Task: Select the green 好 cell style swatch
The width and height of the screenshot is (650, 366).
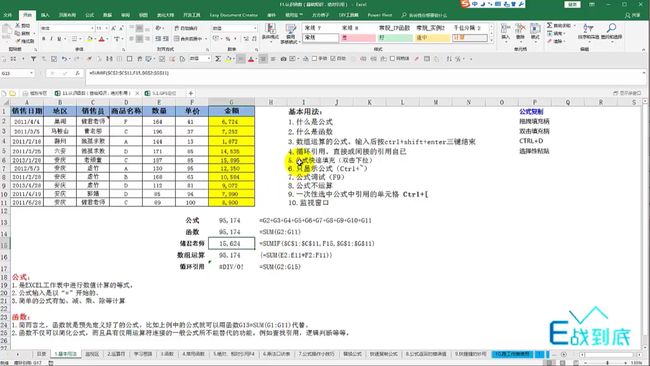Action: tap(395, 38)
